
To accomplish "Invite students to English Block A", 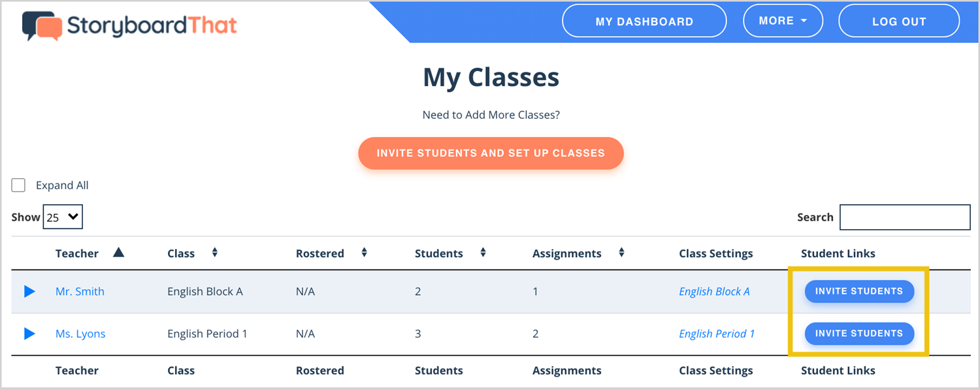I will (x=859, y=291).
